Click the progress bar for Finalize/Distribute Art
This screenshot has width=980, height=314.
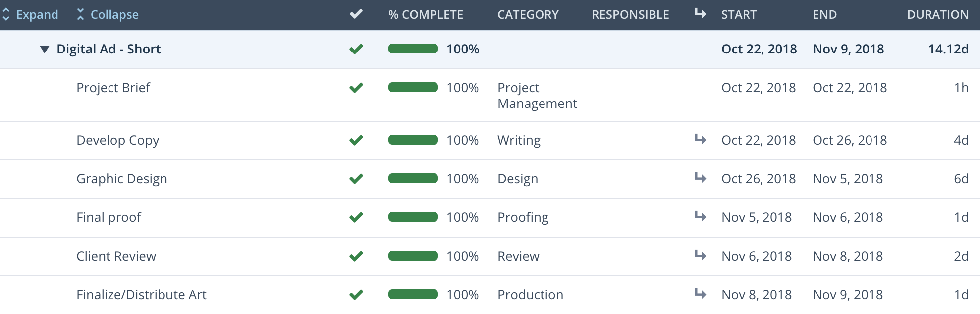[x=413, y=294]
